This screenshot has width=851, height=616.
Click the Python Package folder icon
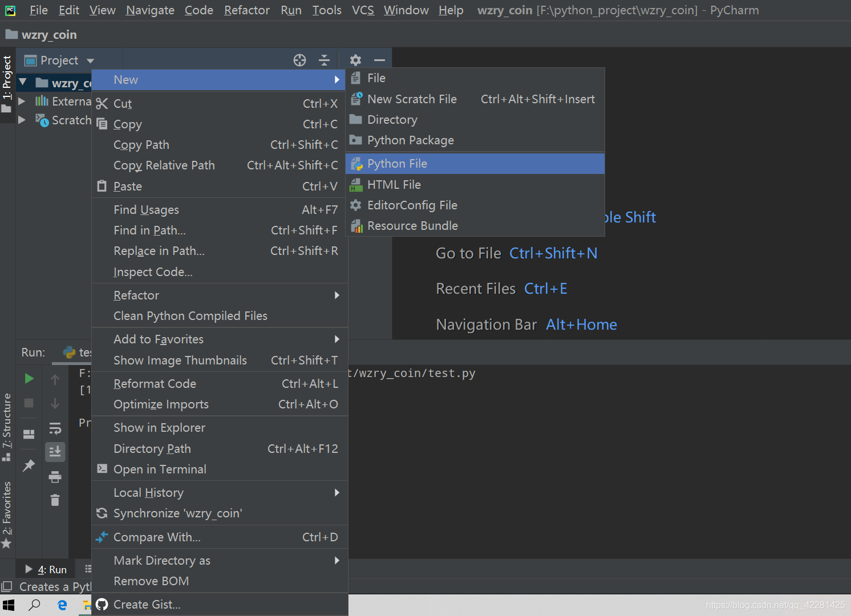tap(356, 140)
